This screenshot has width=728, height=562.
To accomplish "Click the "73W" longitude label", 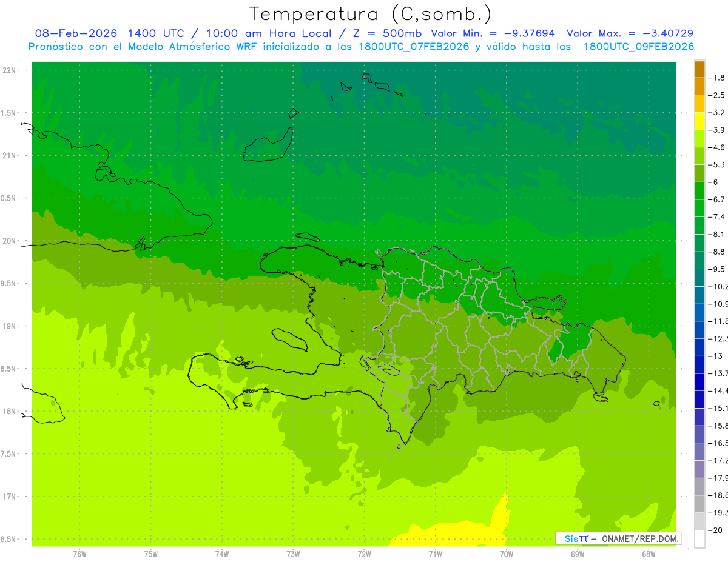I will pos(293,554).
